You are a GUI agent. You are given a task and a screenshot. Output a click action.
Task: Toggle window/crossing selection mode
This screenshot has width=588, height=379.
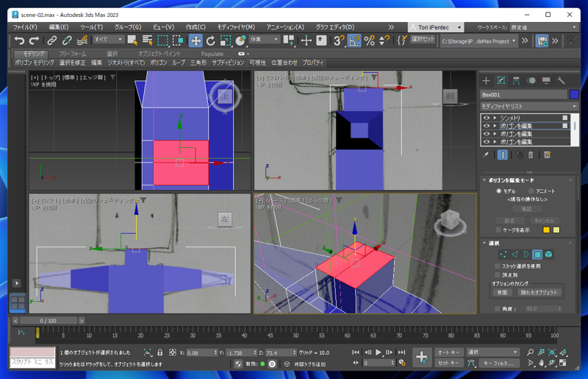click(178, 40)
